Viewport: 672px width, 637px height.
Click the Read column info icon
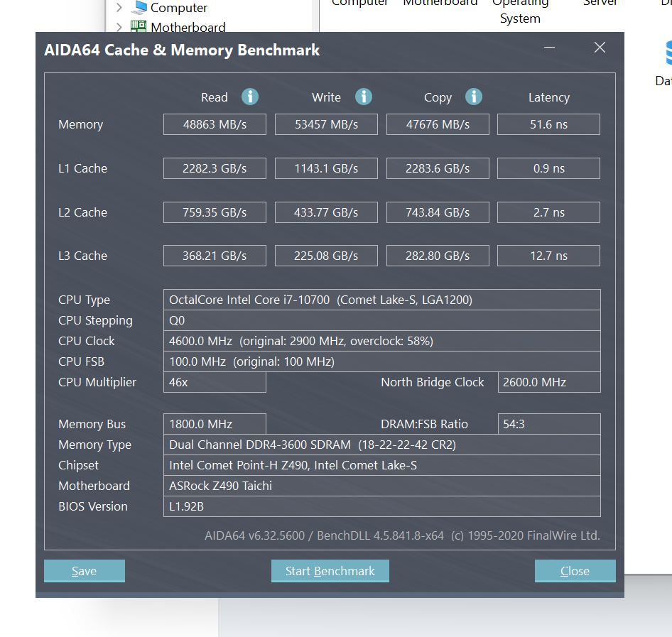pyautogui.click(x=249, y=97)
